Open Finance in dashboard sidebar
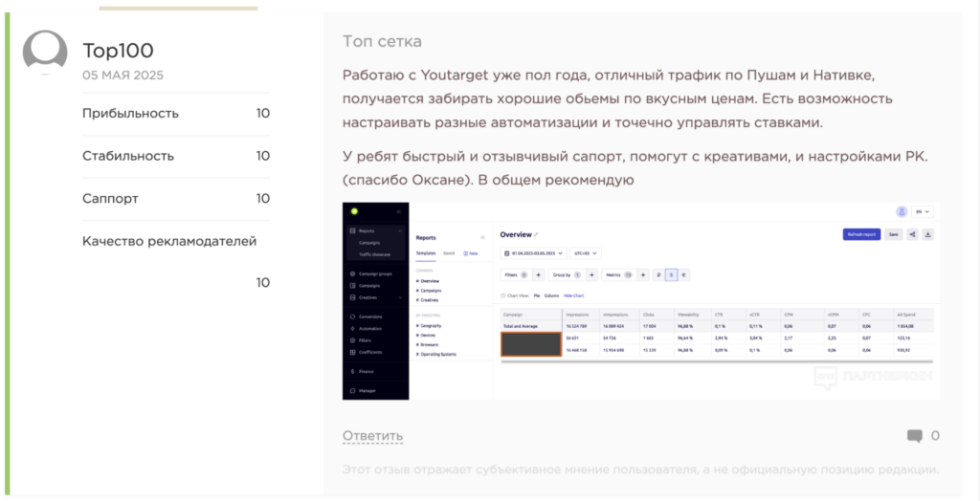The image size is (980, 501). [x=361, y=372]
